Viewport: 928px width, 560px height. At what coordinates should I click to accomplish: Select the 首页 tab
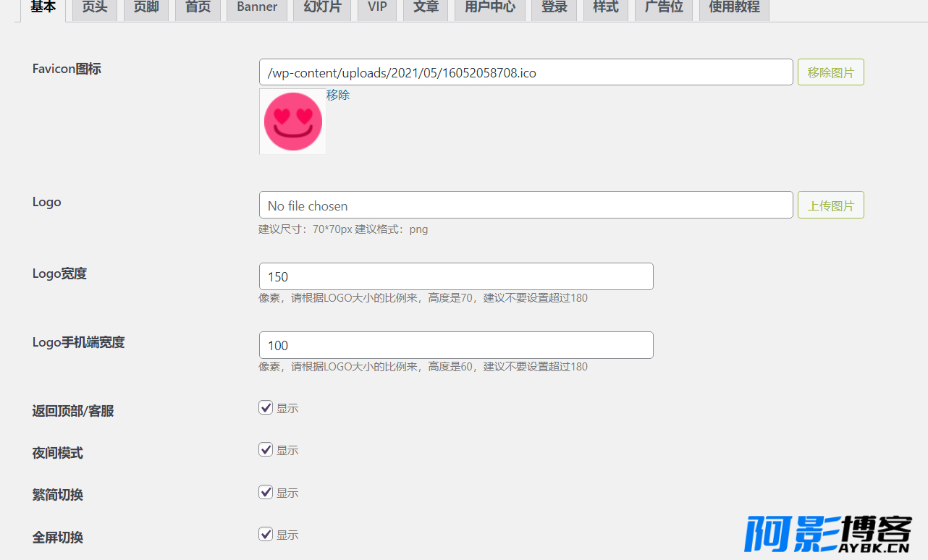point(198,8)
